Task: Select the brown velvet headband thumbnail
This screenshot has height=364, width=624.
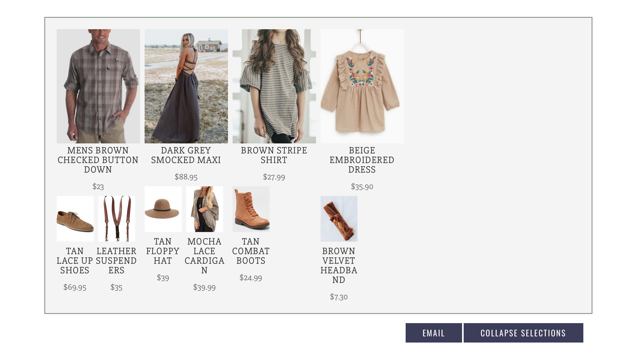Action: point(339,219)
